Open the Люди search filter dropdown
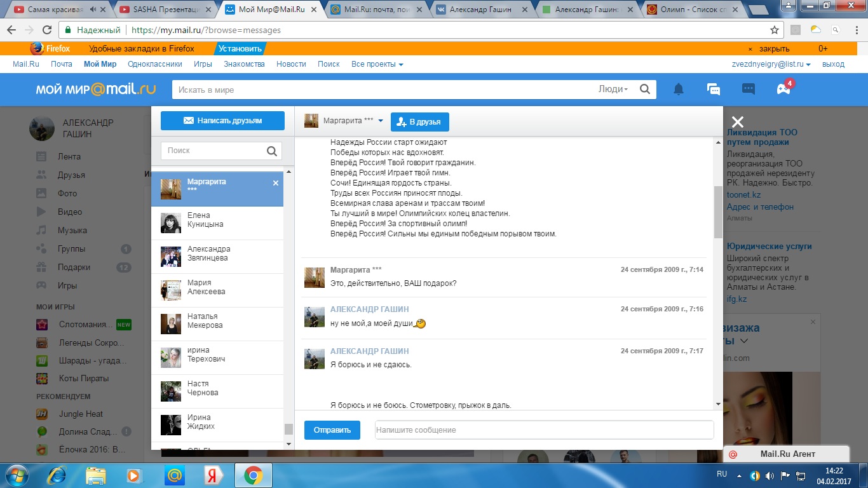The height and width of the screenshot is (488, 868). [613, 90]
